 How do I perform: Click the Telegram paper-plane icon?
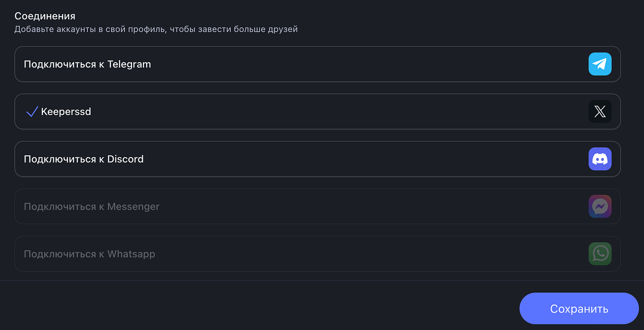600,64
